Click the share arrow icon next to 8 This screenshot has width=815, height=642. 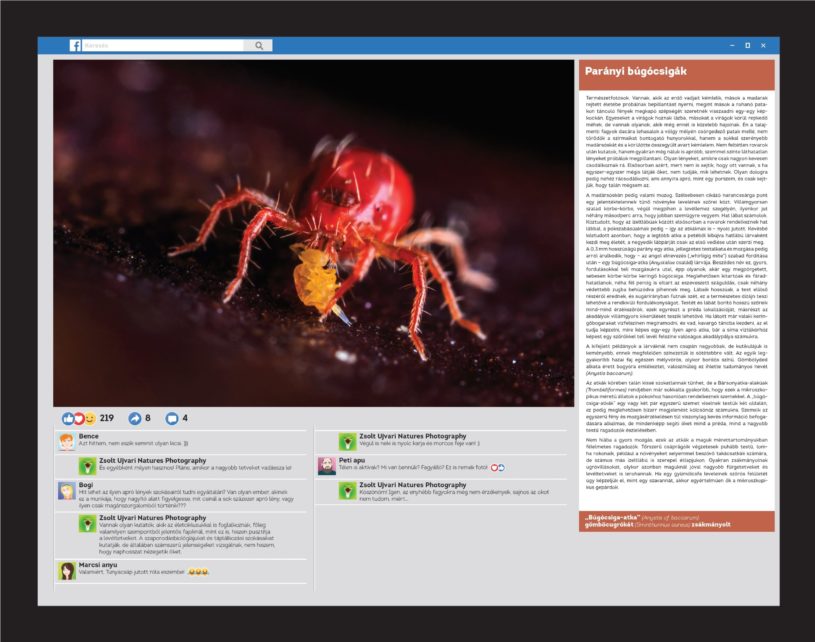134,418
